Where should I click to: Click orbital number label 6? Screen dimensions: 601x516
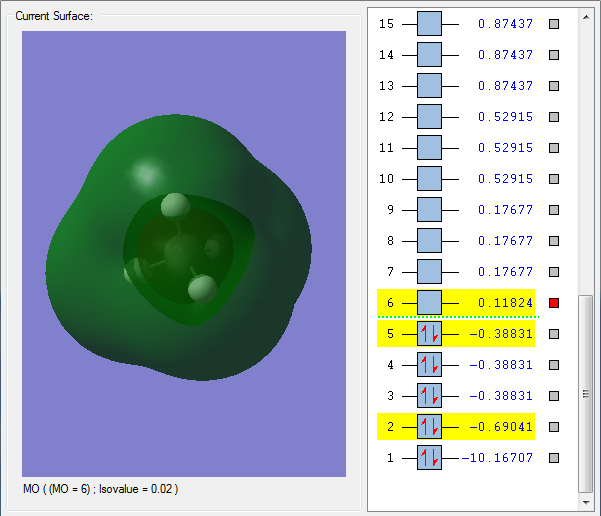point(390,303)
